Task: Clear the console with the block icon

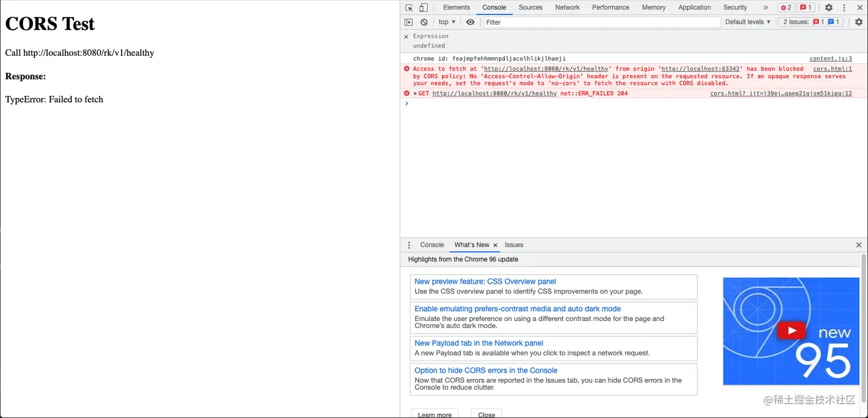Action: (424, 22)
